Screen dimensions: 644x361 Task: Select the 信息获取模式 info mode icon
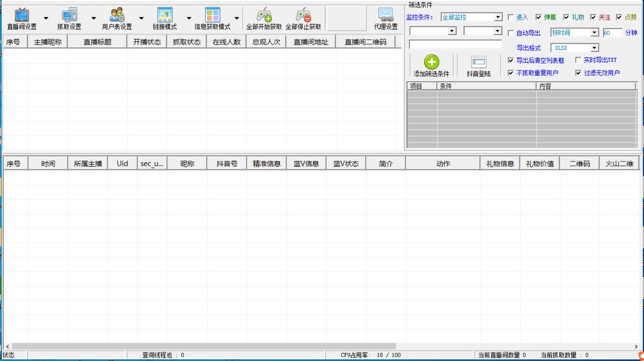tap(212, 15)
